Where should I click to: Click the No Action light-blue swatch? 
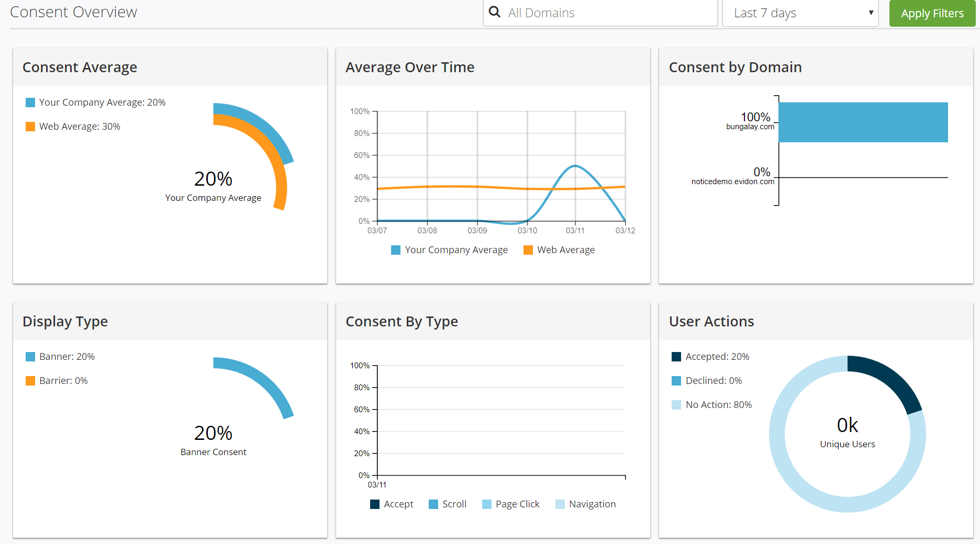click(x=676, y=404)
